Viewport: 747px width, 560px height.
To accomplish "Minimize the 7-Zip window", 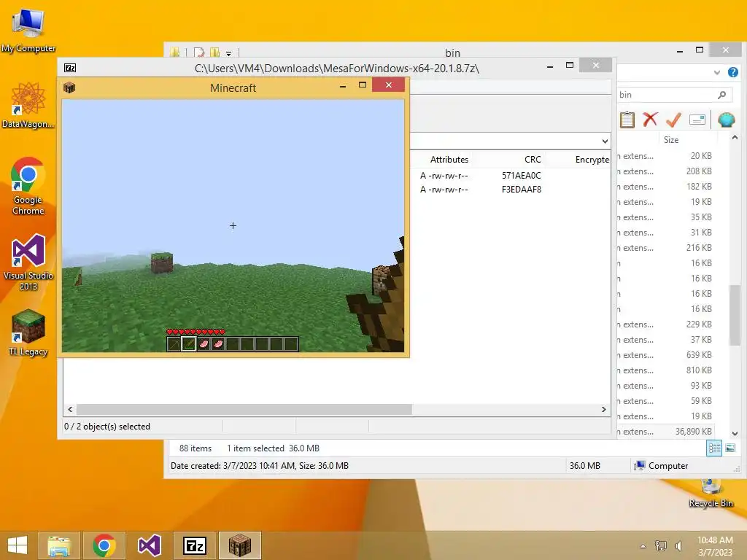I will (550, 66).
